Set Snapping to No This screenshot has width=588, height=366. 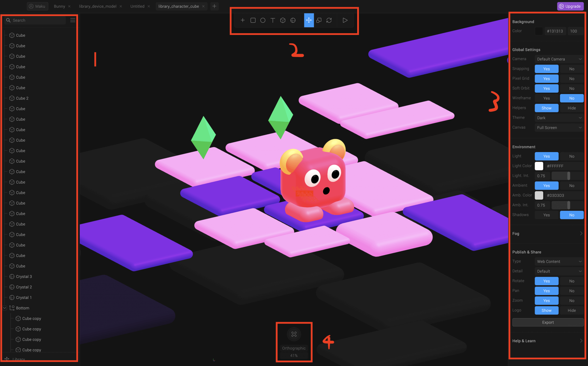pos(572,69)
